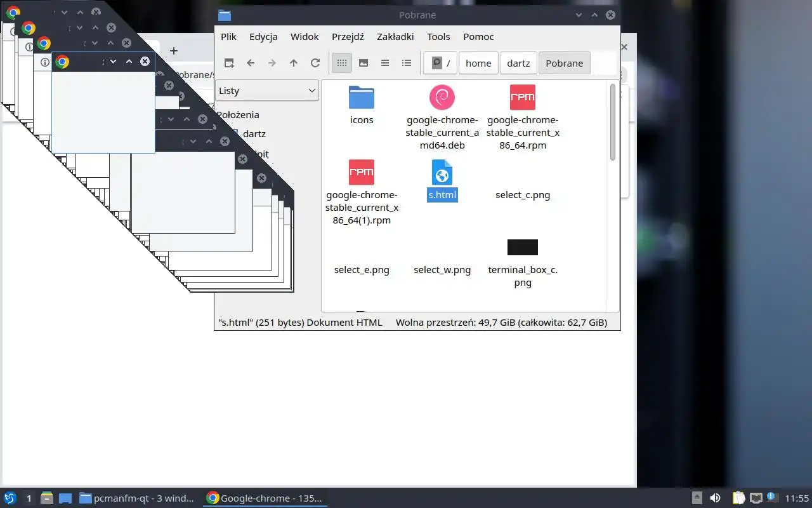Viewport: 812px width, 508px height.
Task: Open the Tools menu
Action: pyautogui.click(x=438, y=37)
